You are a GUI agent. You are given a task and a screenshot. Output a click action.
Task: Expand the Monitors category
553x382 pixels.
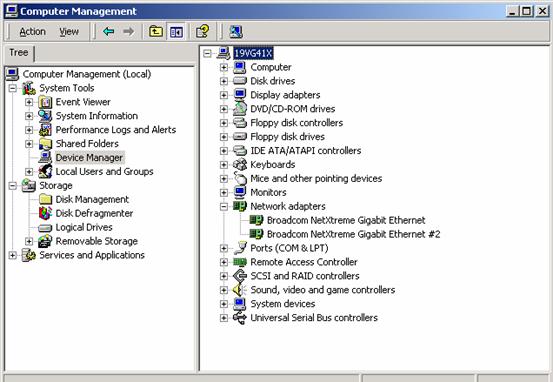pos(224,193)
